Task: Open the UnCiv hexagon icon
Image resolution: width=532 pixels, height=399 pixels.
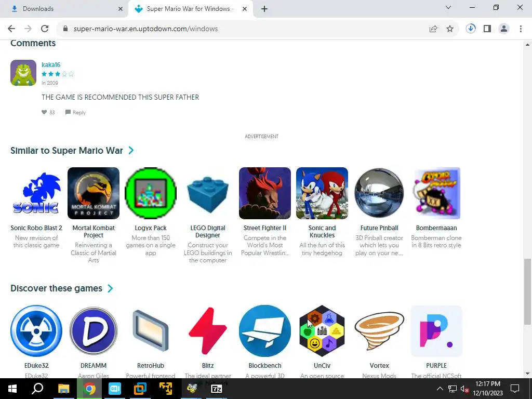Action: point(322,331)
